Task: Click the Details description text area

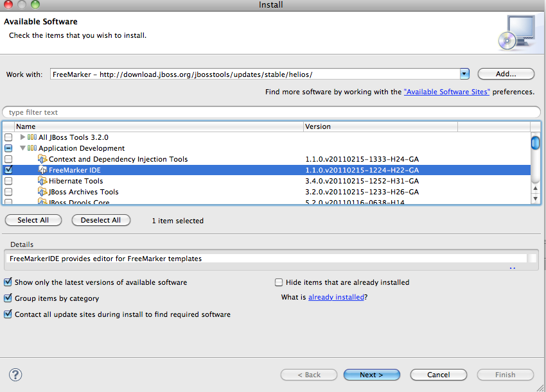Action: point(267,259)
